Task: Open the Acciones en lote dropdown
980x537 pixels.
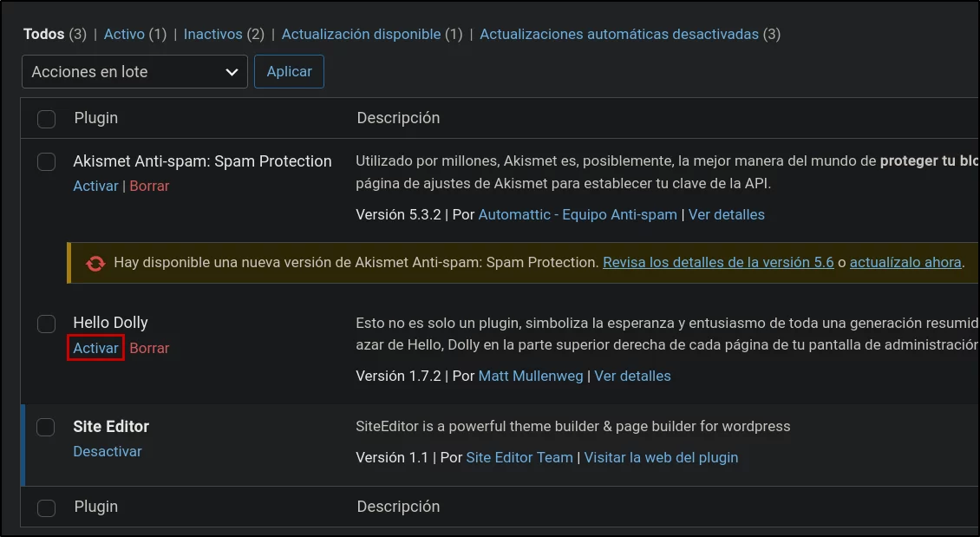Action: pyautogui.click(x=135, y=72)
